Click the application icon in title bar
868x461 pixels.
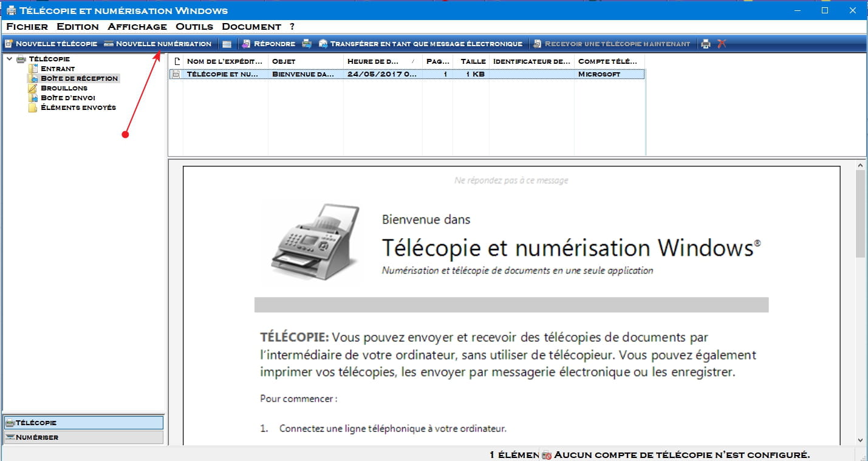click(x=10, y=10)
